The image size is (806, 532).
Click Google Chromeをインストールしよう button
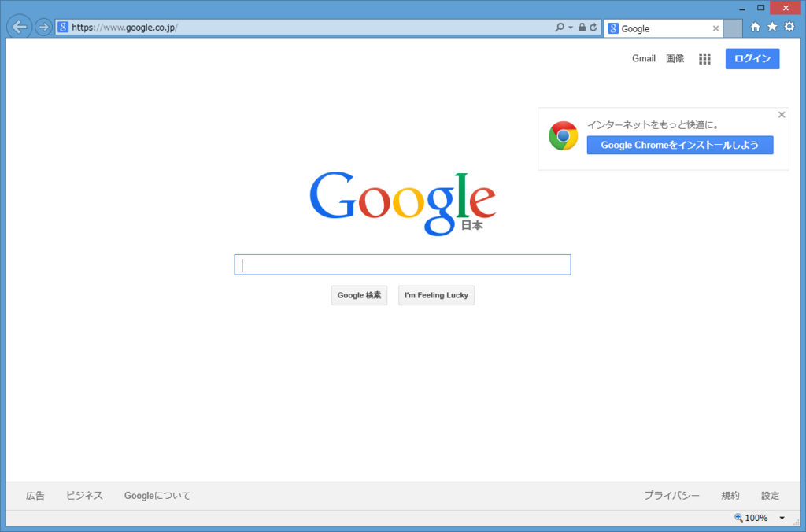(x=680, y=145)
